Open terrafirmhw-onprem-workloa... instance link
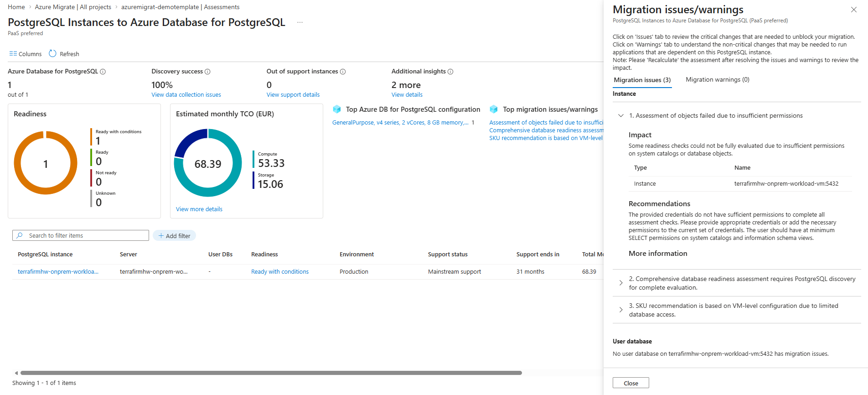868x395 pixels. click(x=58, y=272)
